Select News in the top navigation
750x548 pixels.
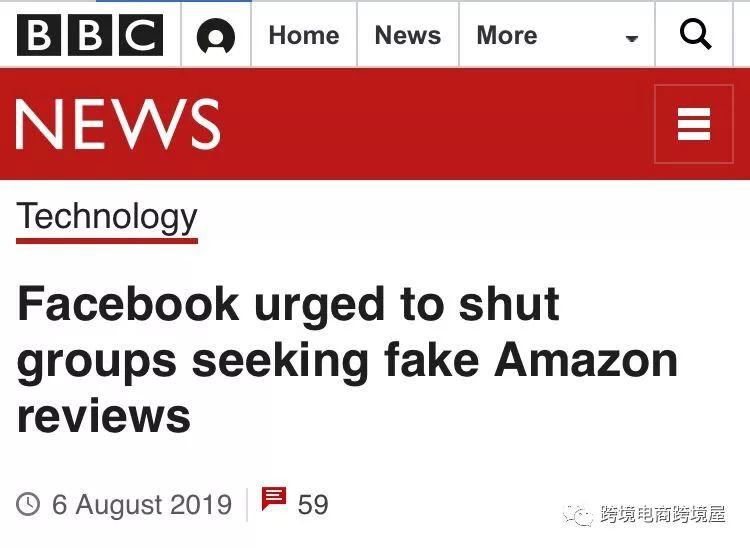(x=408, y=35)
